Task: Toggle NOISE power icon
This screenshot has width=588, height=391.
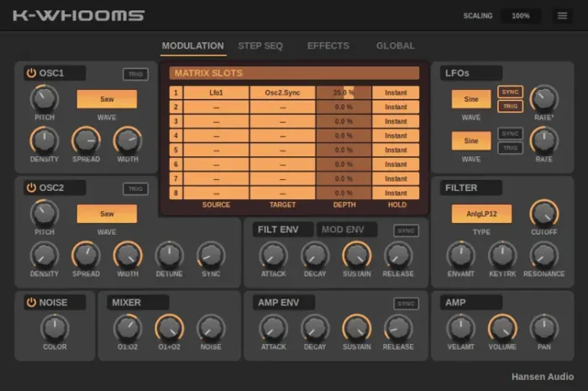Action: [32, 302]
